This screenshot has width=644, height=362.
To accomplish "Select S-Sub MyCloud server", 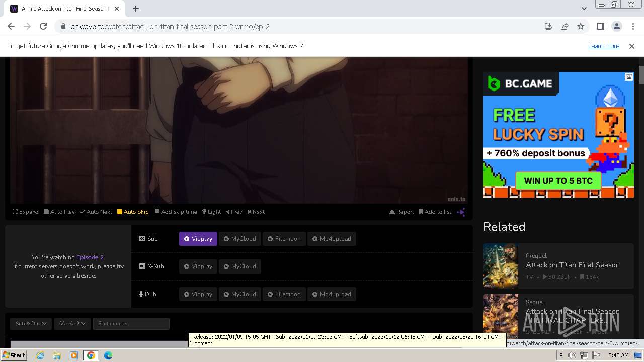I will (240, 266).
